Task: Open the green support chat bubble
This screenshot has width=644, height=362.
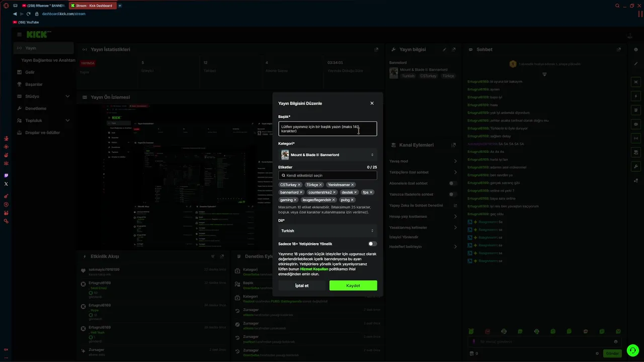Action: coord(633,350)
